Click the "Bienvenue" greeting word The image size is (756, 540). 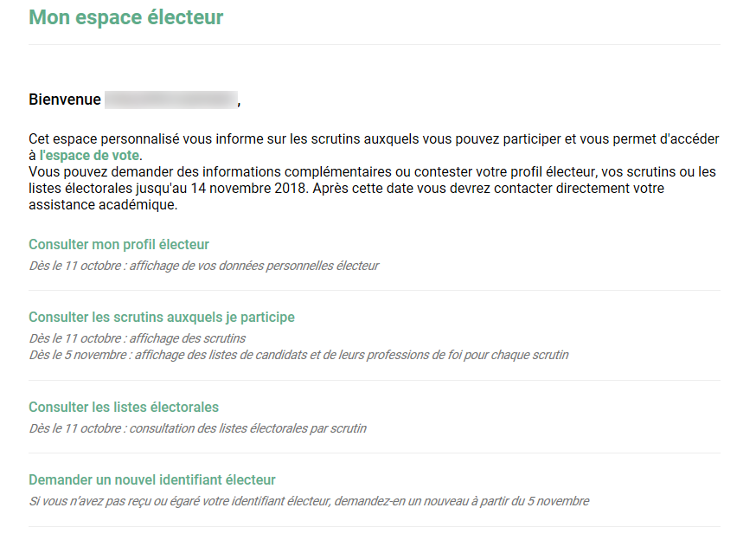click(65, 100)
